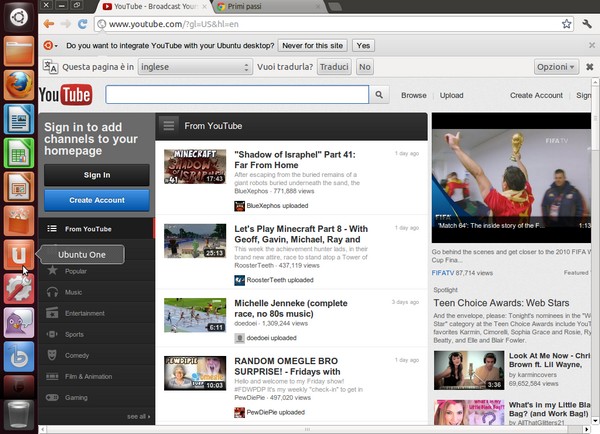Open Teen Choice Awards: Web Stars

[501, 303]
